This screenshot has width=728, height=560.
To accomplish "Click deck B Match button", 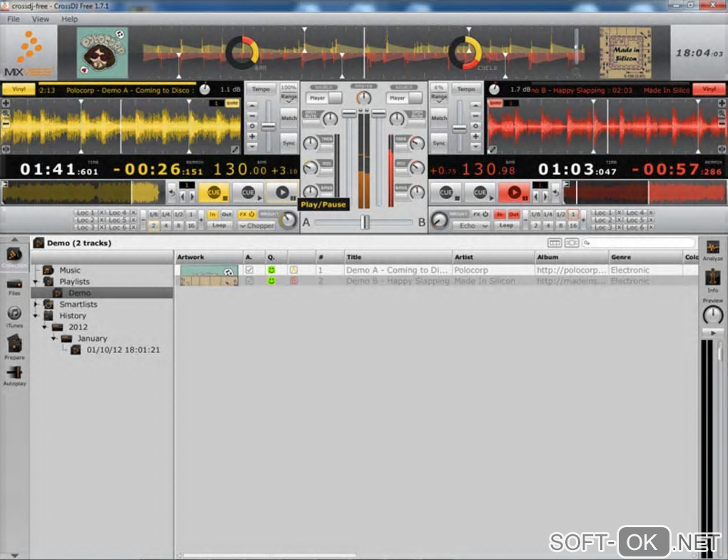I will 439,118.
